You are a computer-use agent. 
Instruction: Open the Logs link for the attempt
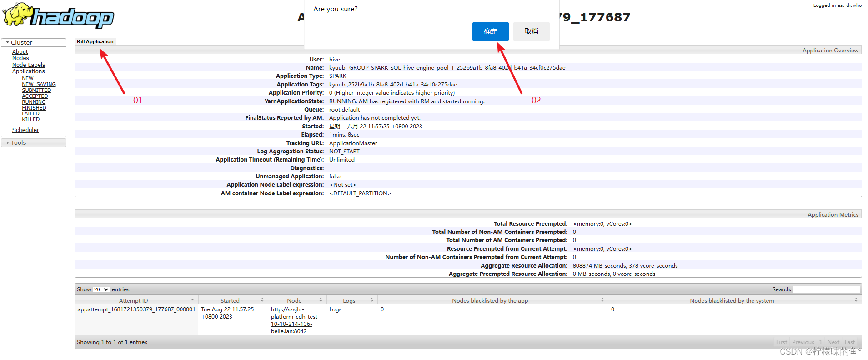tap(336, 309)
